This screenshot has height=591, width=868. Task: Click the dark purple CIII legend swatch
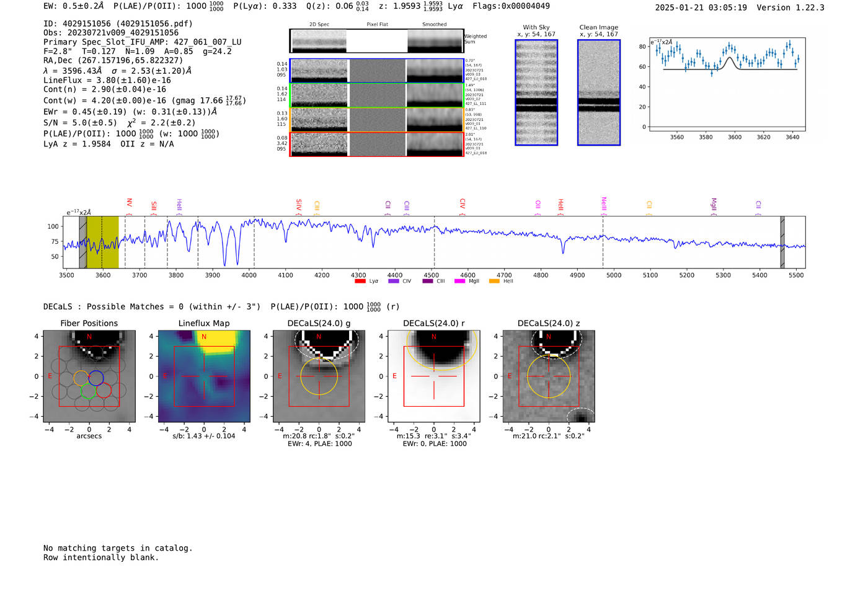[x=428, y=282]
